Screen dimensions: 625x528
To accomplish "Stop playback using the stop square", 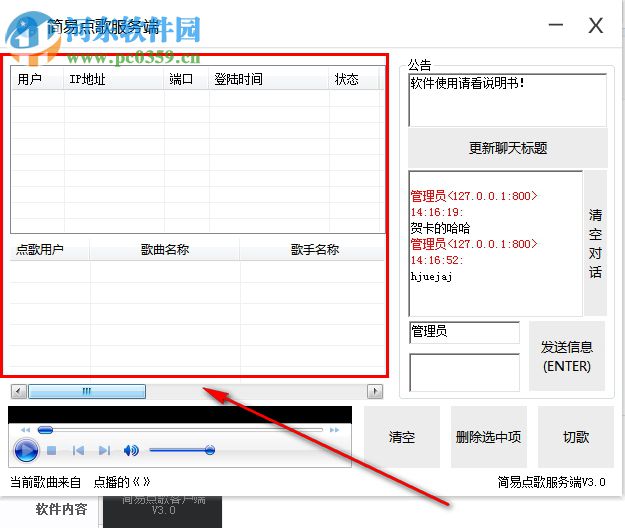I will pos(51,450).
